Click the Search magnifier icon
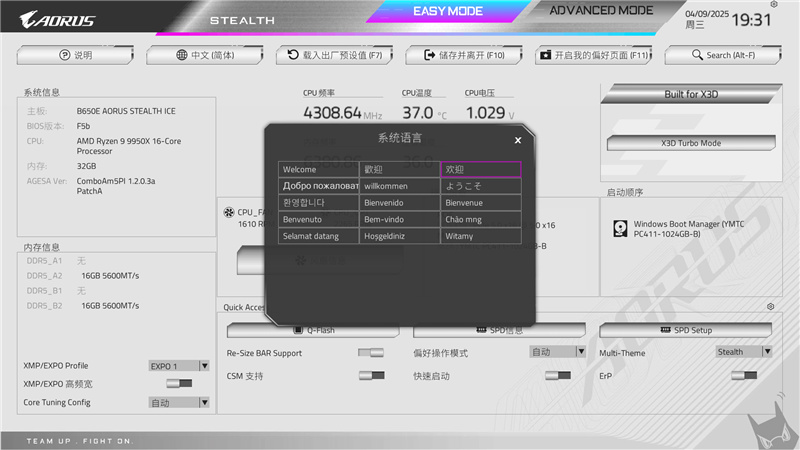Screen dimensions: 800x450 (x=697, y=55)
